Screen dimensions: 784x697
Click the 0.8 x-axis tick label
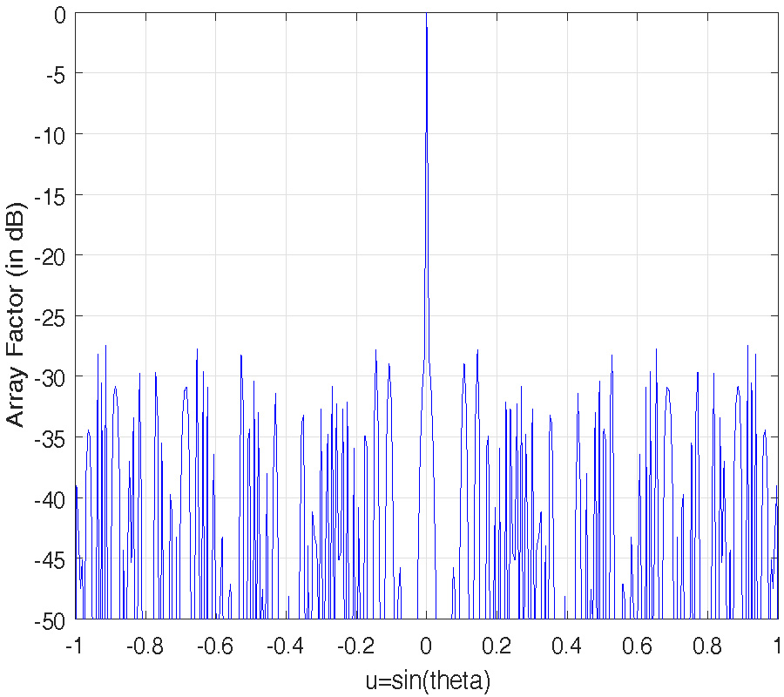pyautogui.click(x=707, y=646)
